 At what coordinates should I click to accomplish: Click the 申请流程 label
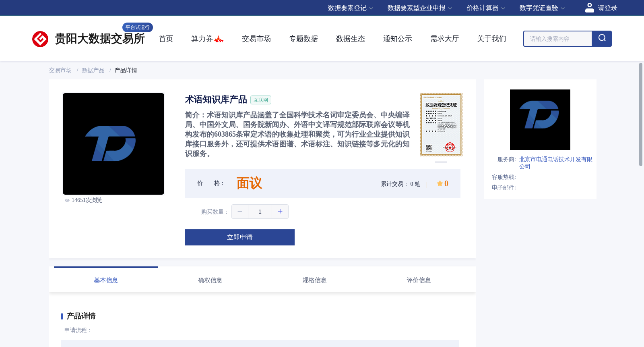pos(78,330)
